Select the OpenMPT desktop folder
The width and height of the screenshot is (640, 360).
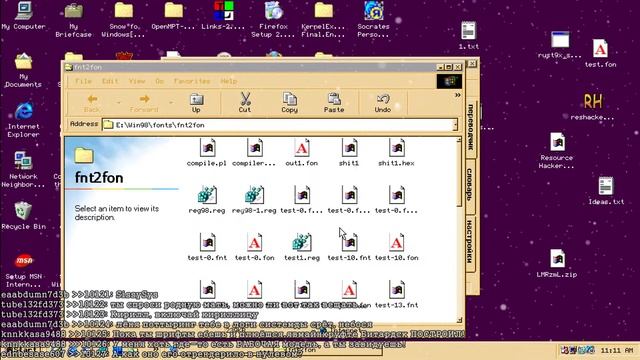(x=173, y=16)
